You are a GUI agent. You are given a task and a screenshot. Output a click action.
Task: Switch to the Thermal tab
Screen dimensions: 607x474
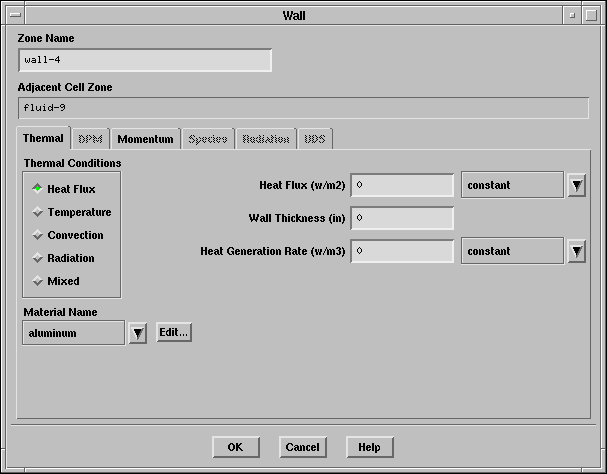click(x=43, y=139)
